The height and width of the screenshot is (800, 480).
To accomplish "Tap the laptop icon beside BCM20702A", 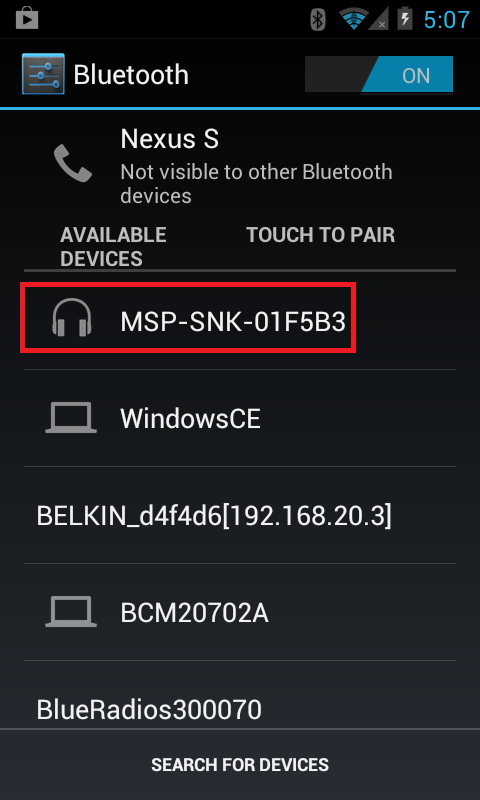I will click(x=71, y=612).
